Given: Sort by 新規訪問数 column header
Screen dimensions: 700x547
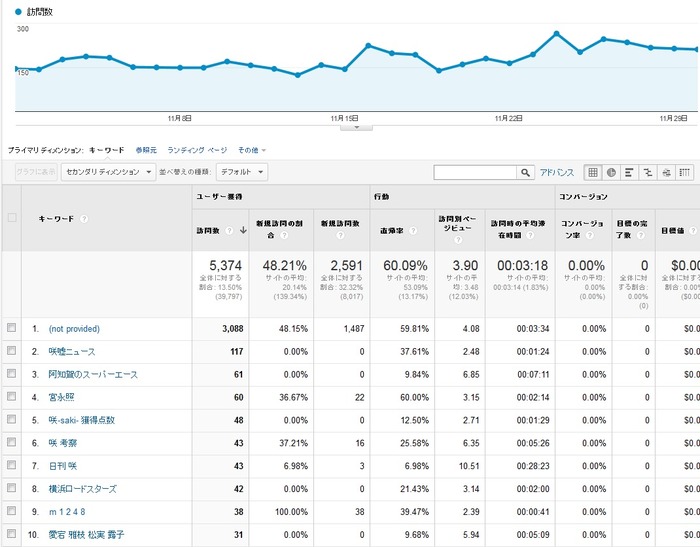Looking at the screenshot, I should (340, 223).
